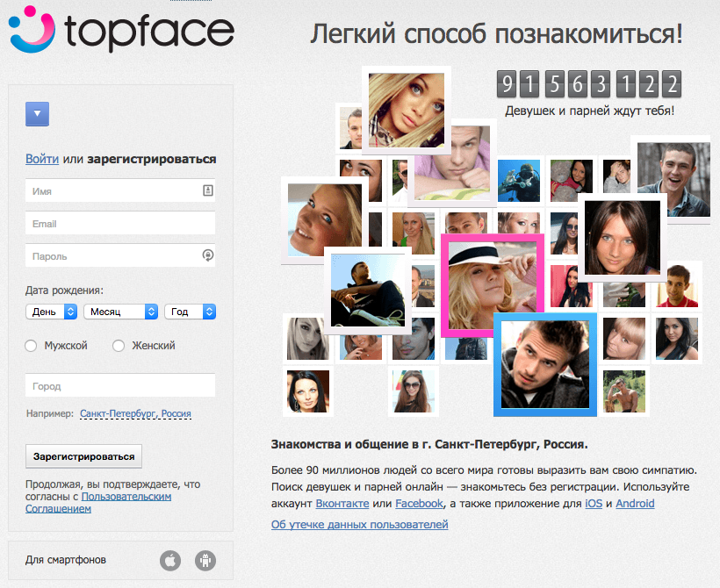Focus the Email input field

click(x=120, y=224)
